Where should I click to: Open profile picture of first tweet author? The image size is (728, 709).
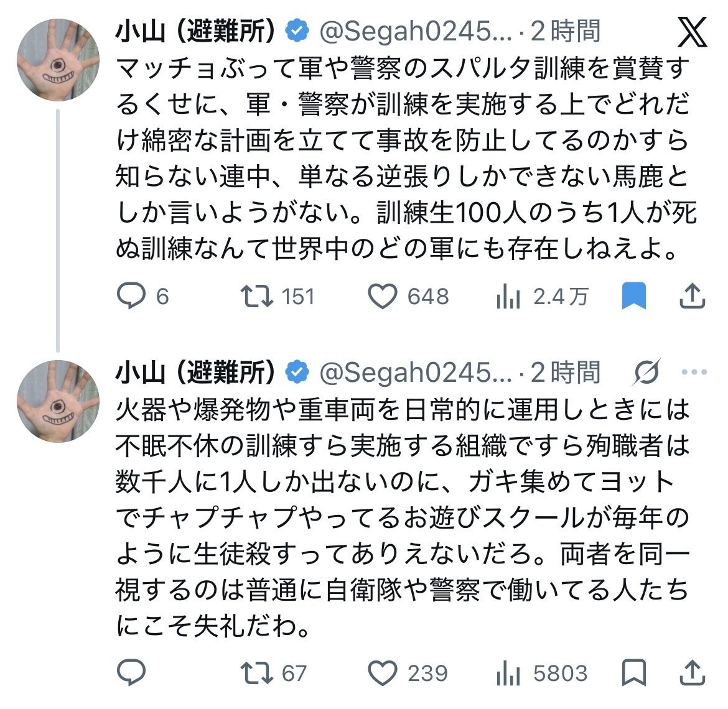point(58,60)
